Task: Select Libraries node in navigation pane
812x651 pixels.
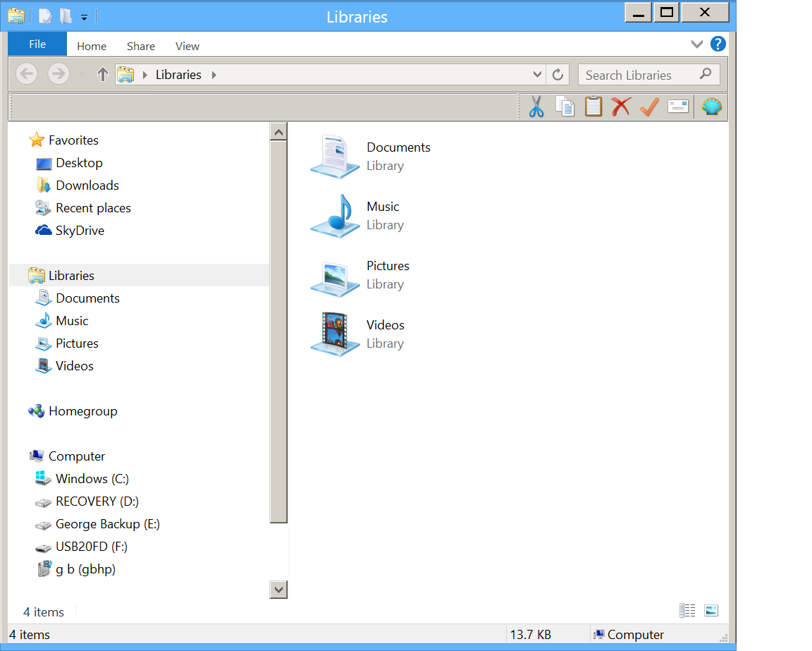Action: tap(139, 275)
